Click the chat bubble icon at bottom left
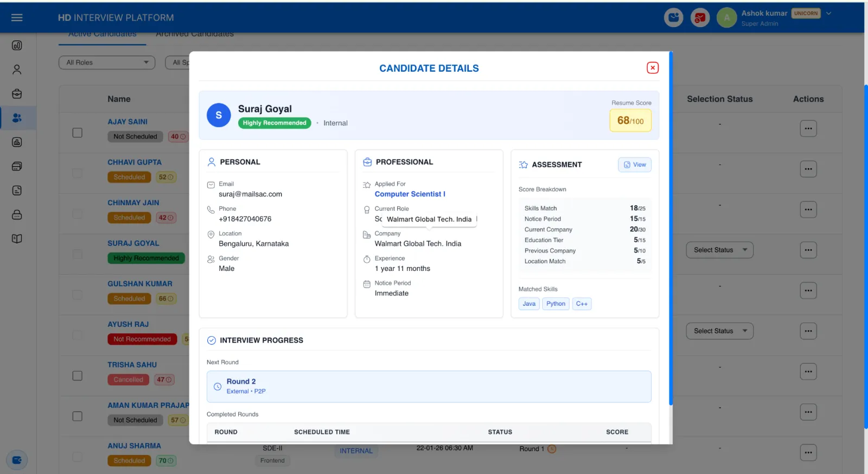Viewport: 868px width, 474px height. 17,460
